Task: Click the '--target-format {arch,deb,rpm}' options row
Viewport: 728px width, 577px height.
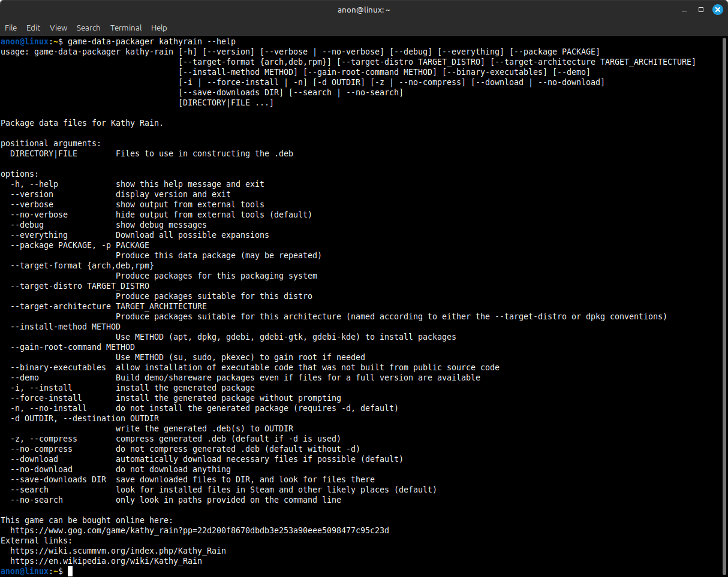Action: coord(82,265)
